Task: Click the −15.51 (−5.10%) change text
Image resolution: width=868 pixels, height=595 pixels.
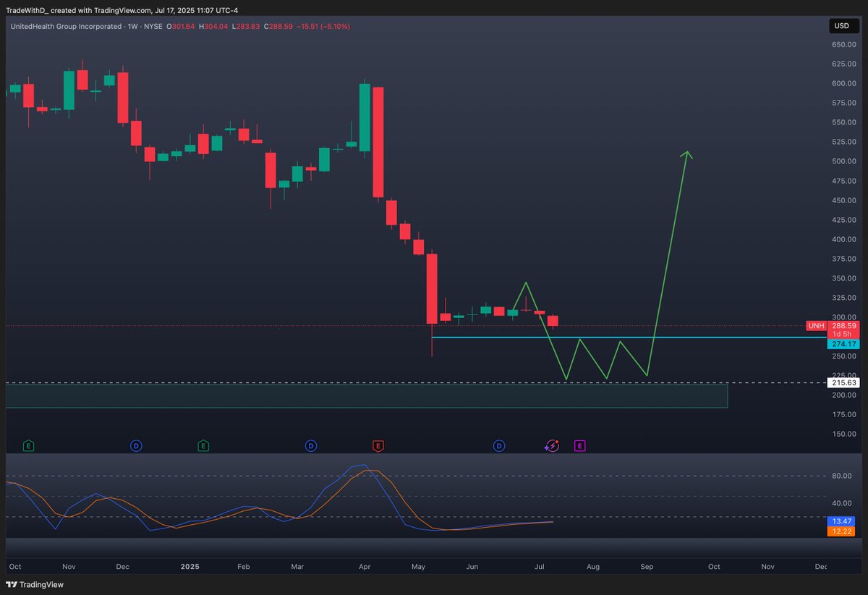Action: point(323,26)
